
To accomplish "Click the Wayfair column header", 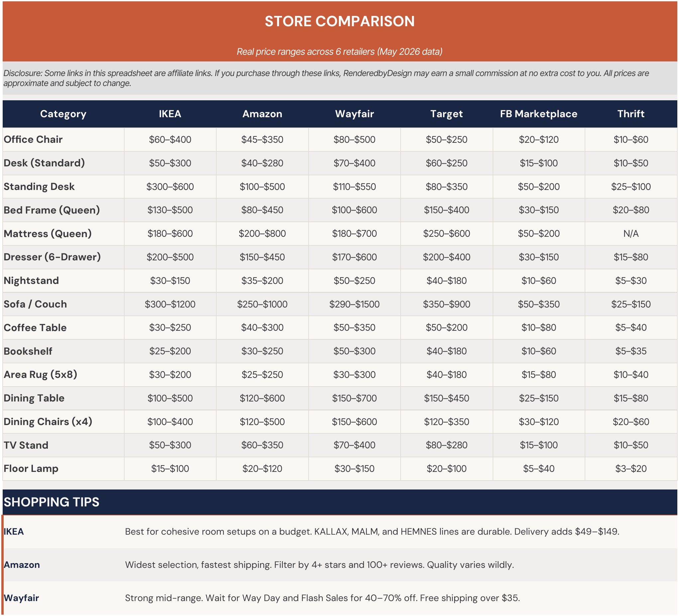I will [354, 114].
